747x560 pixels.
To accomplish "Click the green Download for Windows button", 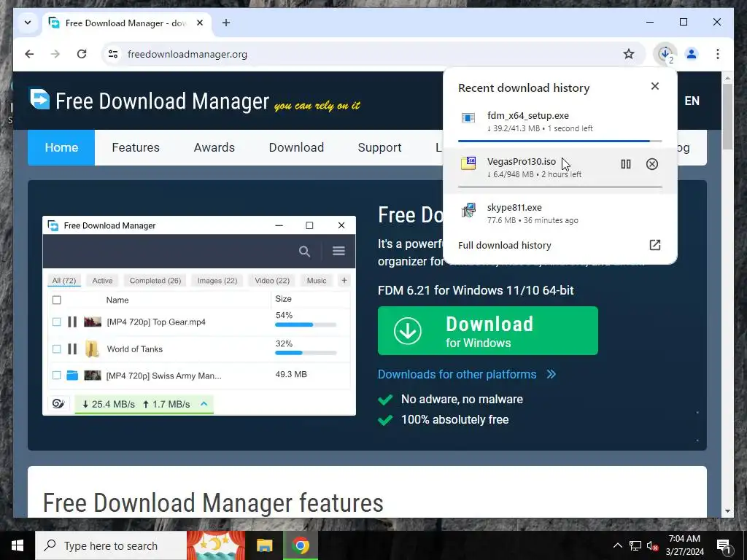I will [488, 330].
